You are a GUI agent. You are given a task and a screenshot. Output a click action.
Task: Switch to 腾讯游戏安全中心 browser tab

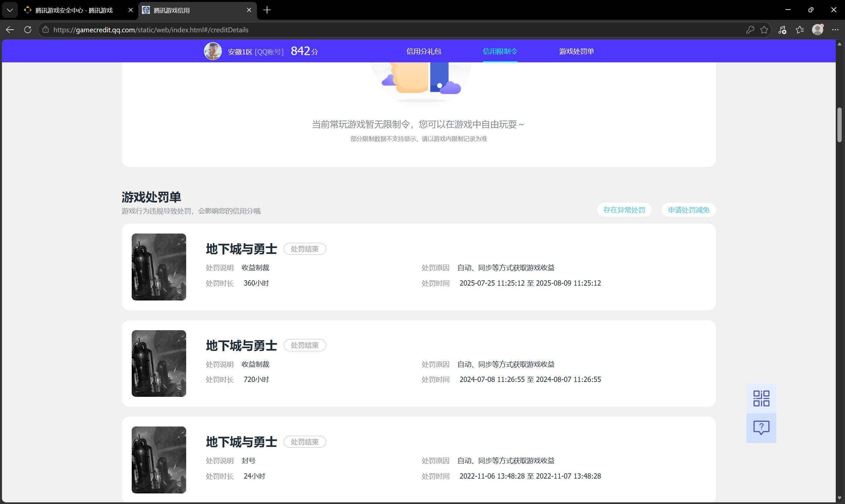(74, 10)
